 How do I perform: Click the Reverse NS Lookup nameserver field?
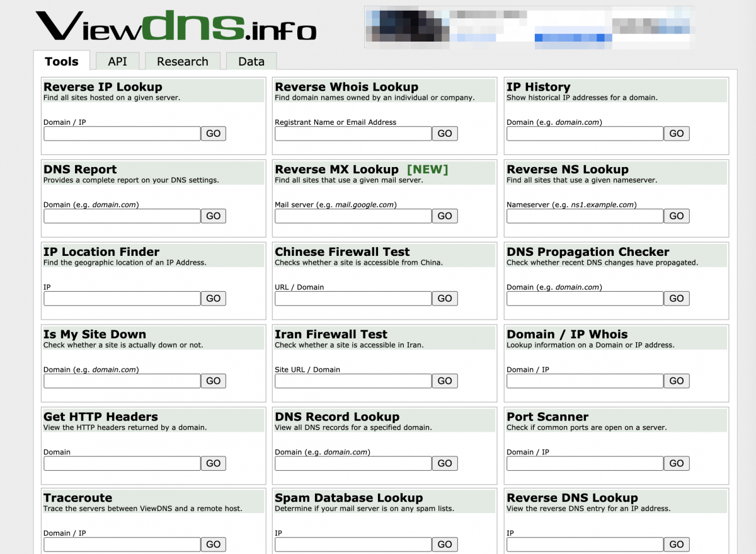pyautogui.click(x=585, y=216)
